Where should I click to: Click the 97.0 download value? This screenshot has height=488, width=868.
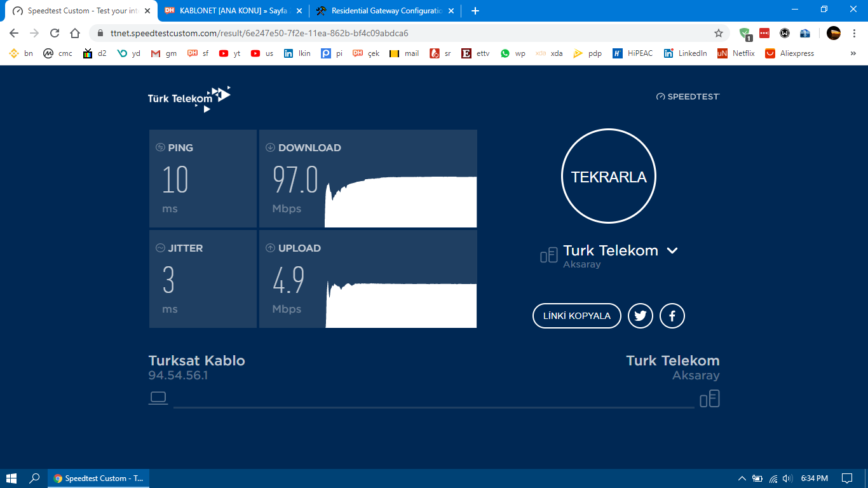[x=295, y=180]
